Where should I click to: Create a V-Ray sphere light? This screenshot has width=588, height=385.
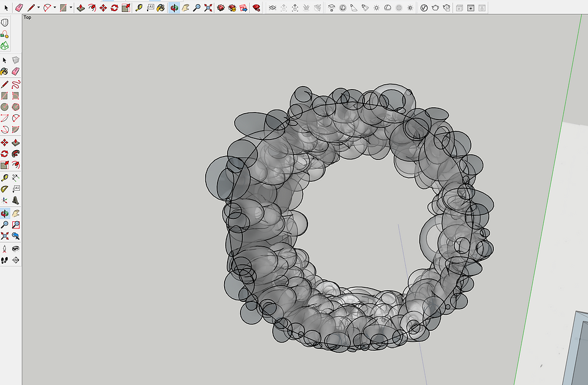tap(343, 8)
